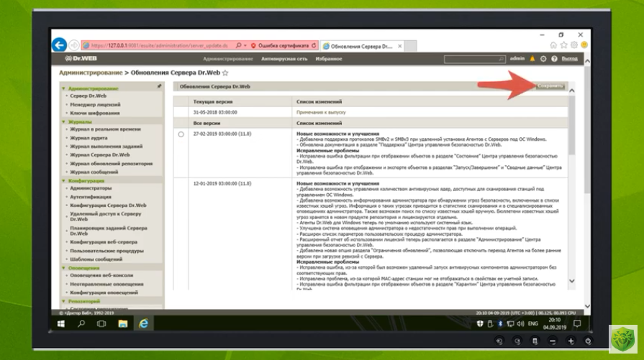Viewport: 644px width, 360px height.
Task: Click the address bar search magnifier icon
Action: 239,45
